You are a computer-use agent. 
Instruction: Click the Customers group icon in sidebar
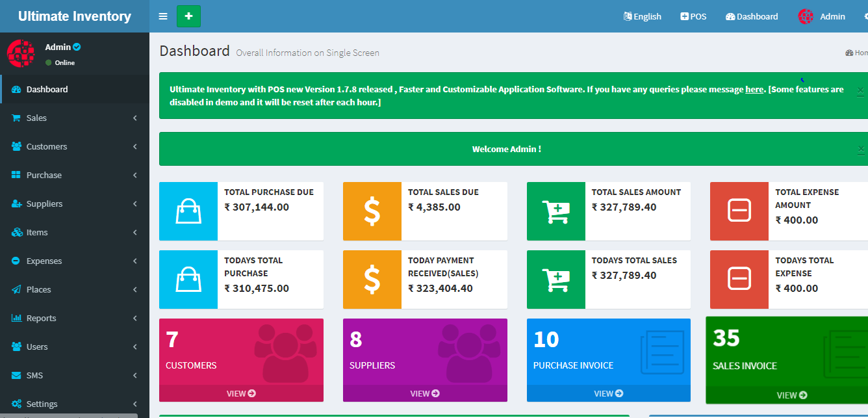(16, 146)
